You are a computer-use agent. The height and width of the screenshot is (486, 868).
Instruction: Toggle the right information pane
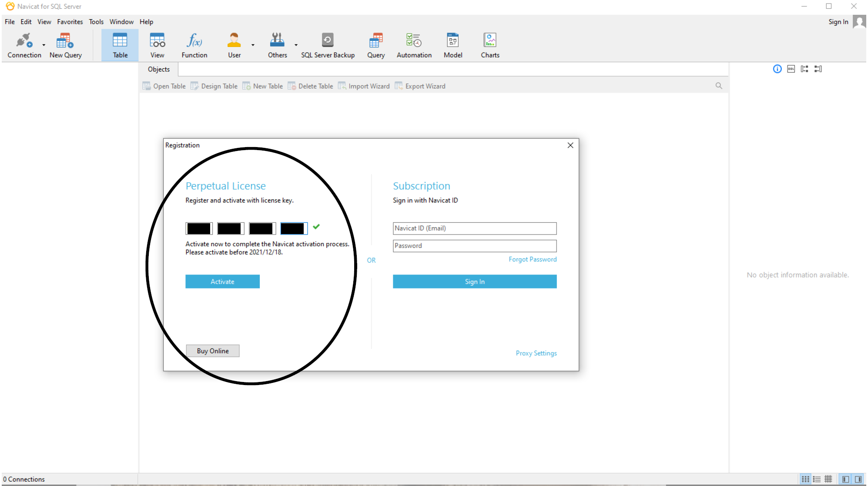858,479
